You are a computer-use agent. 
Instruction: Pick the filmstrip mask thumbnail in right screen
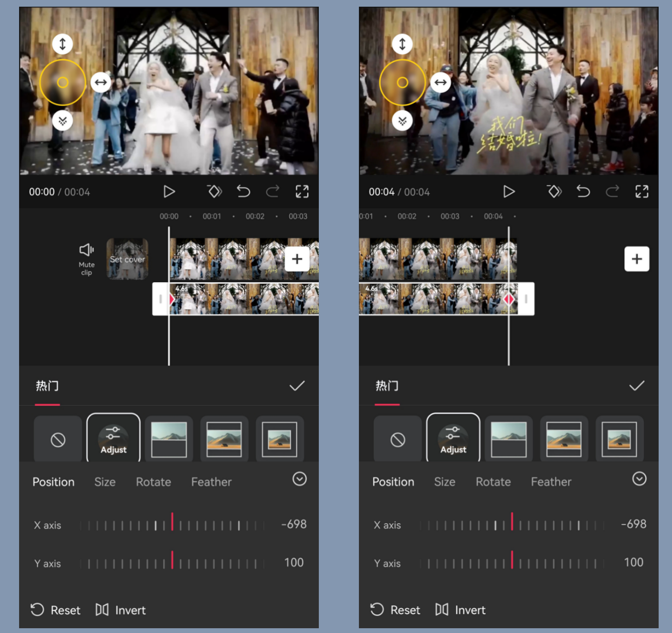click(x=564, y=439)
